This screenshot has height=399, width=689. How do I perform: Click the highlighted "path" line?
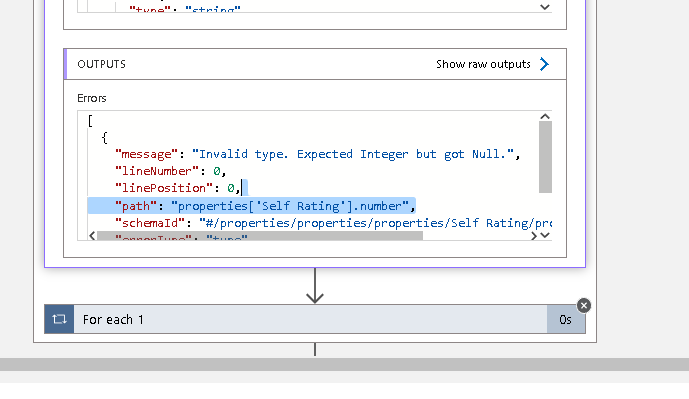pyautogui.click(x=251, y=206)
